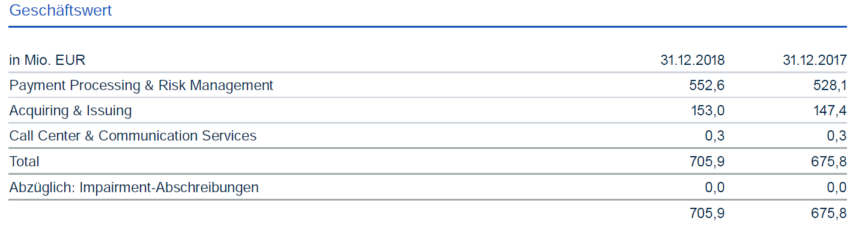The width and height of the screenshot is (868, 233).
Task: Select the 675,8 value in Total row
Action: coord(829,162)
